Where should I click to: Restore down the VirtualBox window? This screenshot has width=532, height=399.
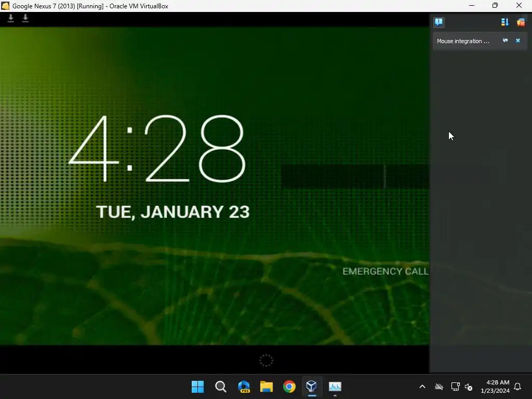coord(495,6)
